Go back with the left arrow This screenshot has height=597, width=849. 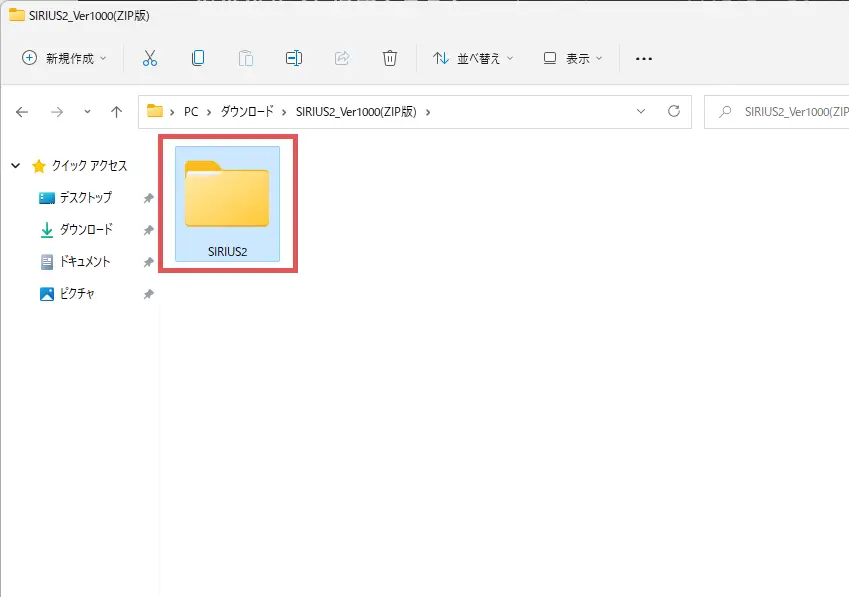pyautogui.click(x=22, y=112)
